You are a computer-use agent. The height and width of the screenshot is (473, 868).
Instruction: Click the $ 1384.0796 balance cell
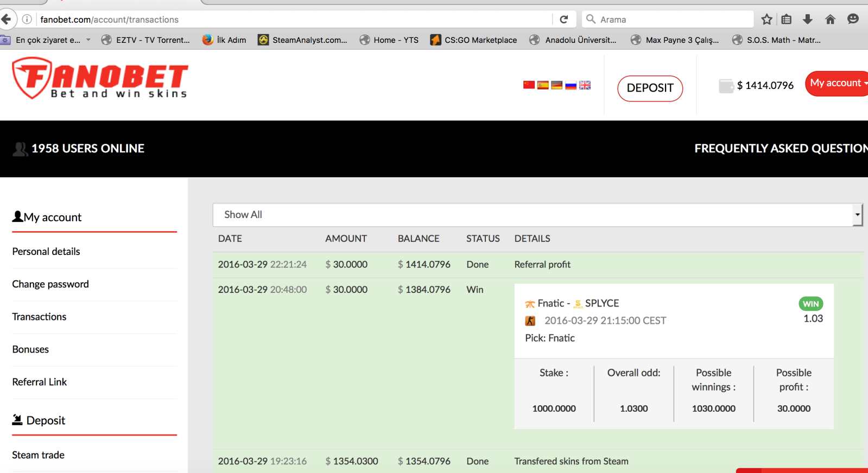point(424,290)
